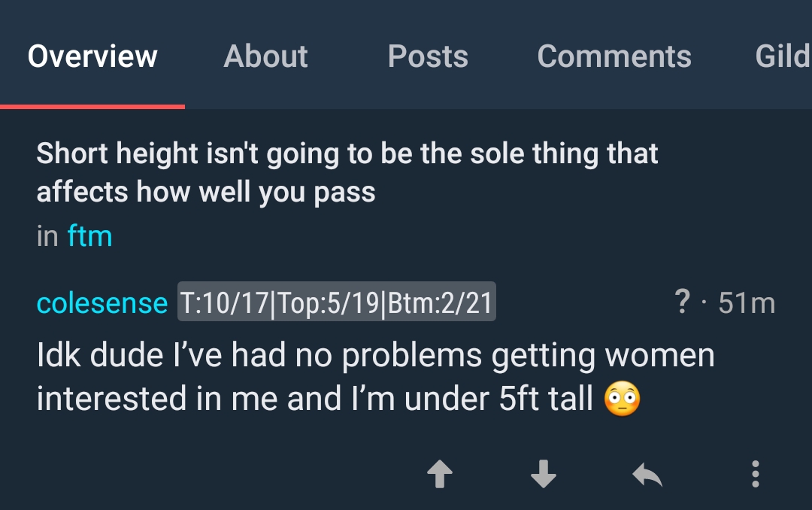
Task: Switch to the About tab
Action: coord(265,56)
